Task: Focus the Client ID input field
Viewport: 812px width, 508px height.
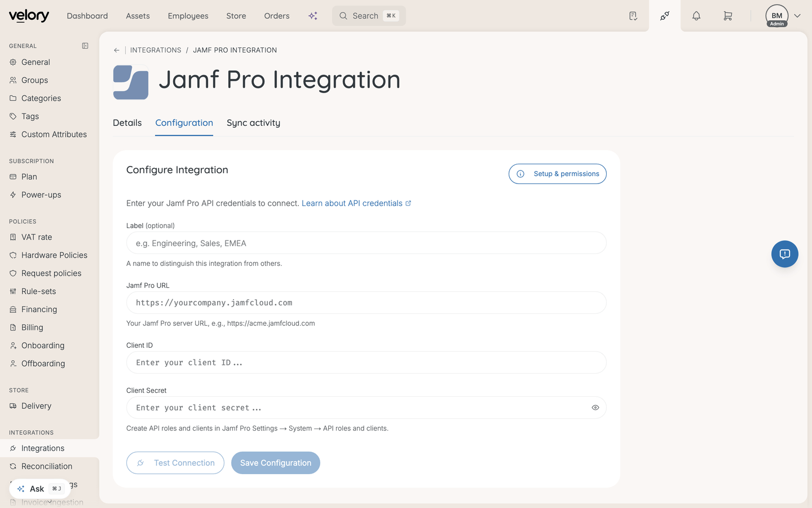Action: click(x=367, y=362)
